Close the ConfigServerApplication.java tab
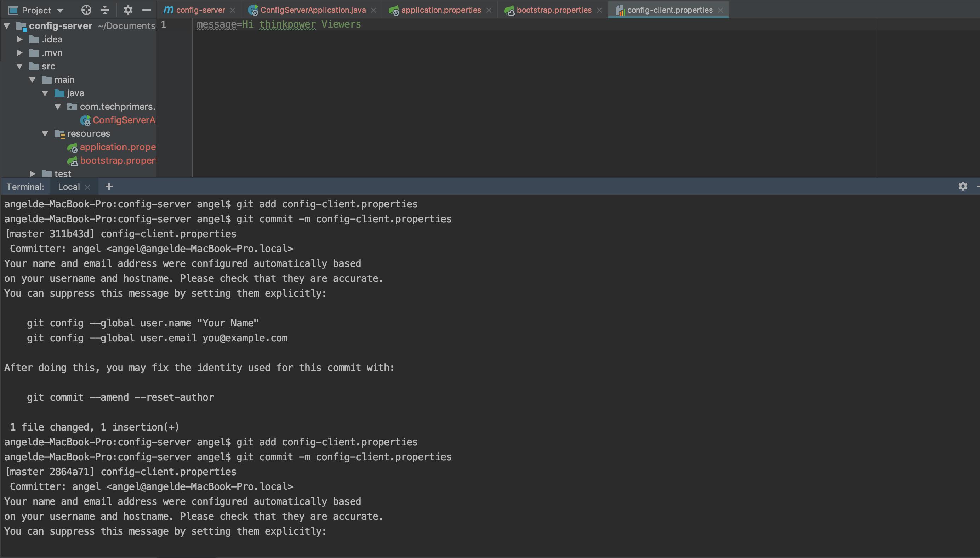980x558 pixels. pyautogui.click(x=374, y=10)
